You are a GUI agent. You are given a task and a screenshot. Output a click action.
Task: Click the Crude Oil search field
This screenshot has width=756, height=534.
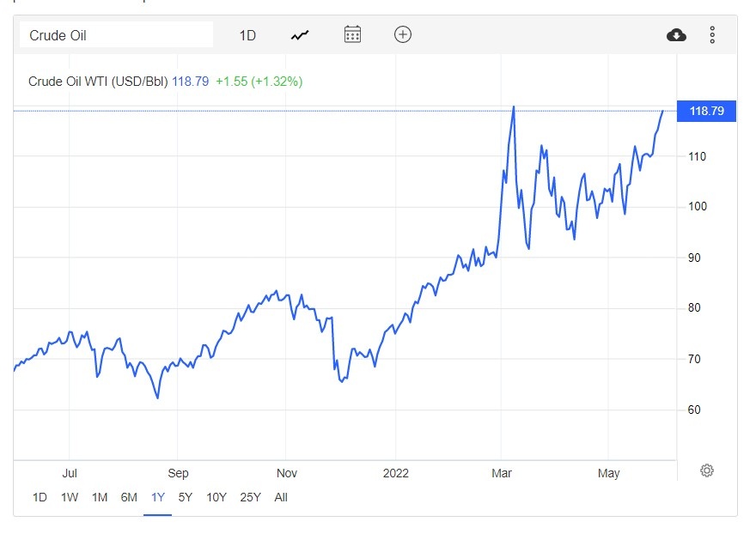point(118,35)
